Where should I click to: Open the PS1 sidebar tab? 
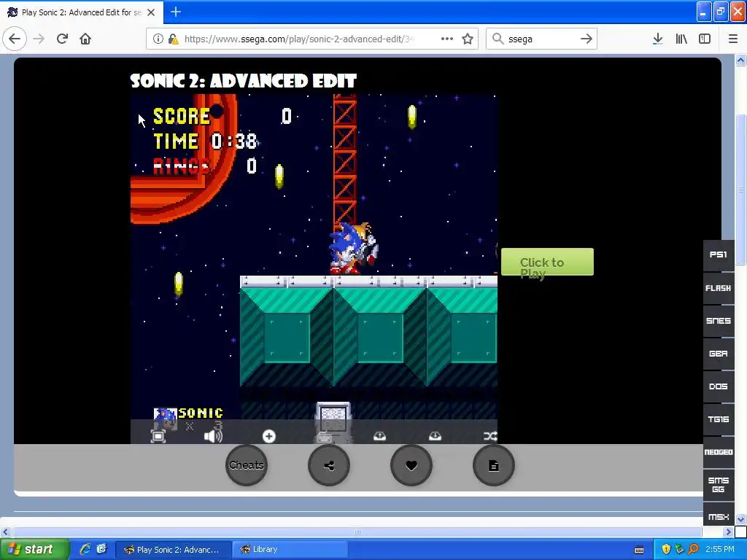(719, 255)
